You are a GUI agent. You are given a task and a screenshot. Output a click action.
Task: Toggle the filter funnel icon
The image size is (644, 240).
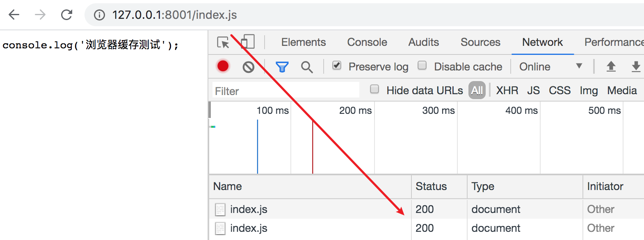point(282,67)
